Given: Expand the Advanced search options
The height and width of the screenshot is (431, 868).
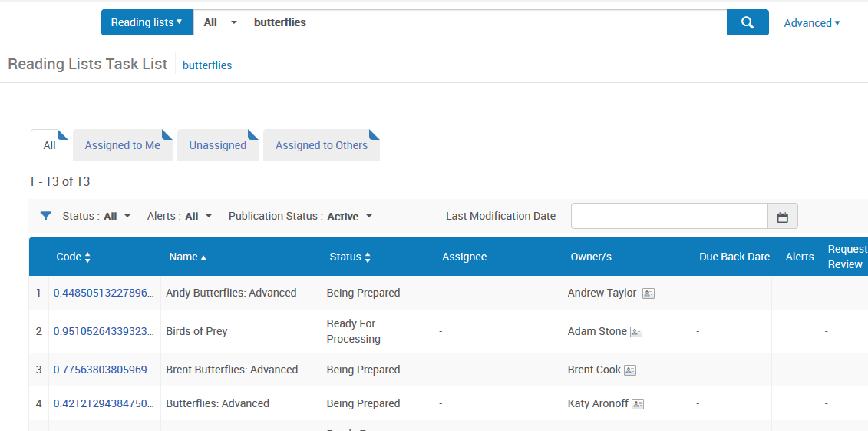Looking at the screenshot, I should coord(812,23).
